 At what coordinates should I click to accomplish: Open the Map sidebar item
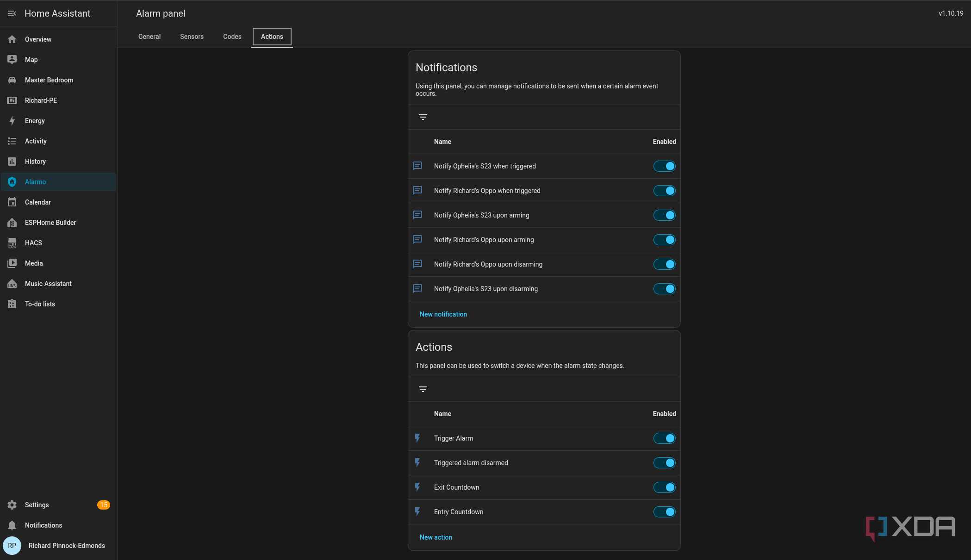point(58,60)
